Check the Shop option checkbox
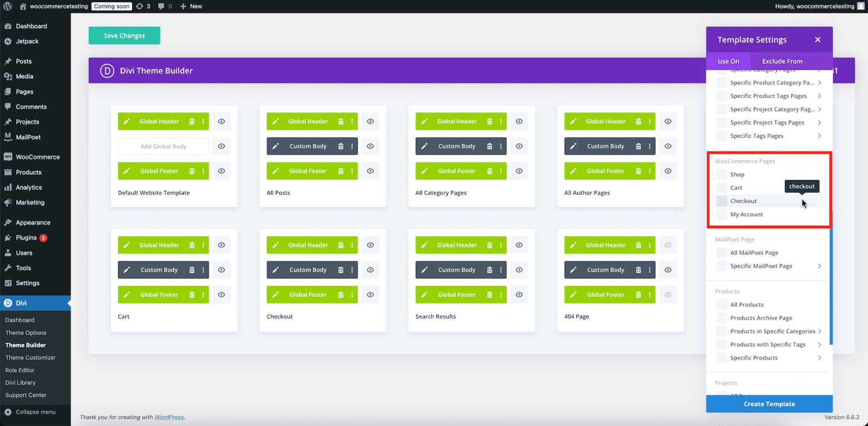Screen dimensions: 868x426 click(722, 175)
